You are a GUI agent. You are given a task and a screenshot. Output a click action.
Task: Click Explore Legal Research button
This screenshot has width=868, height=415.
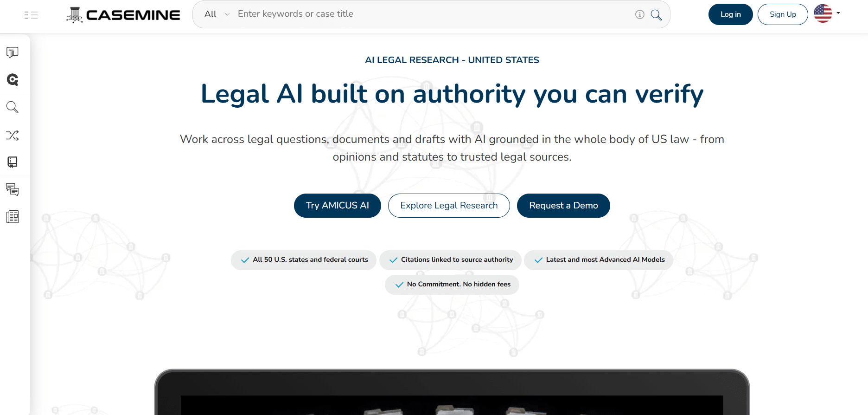[449, 206]
